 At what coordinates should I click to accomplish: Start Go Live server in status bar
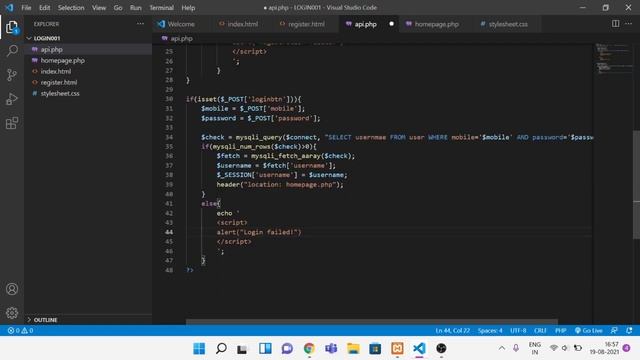click(589, 330)
